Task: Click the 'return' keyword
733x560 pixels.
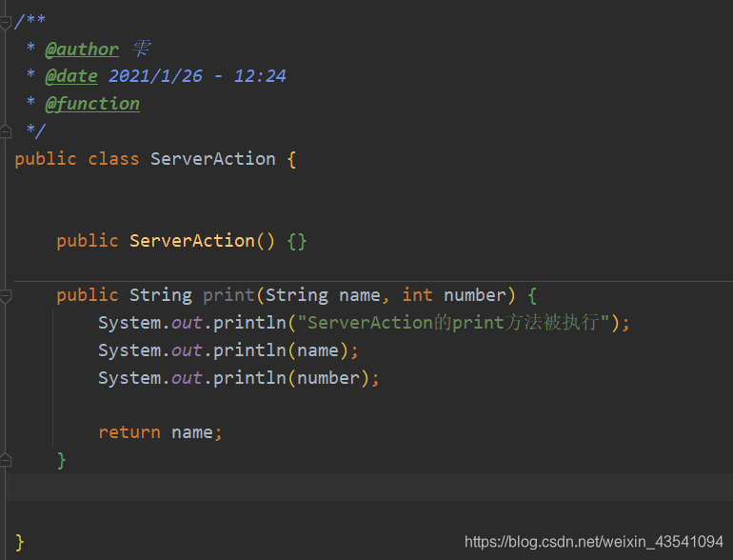Action: [129, 432]
